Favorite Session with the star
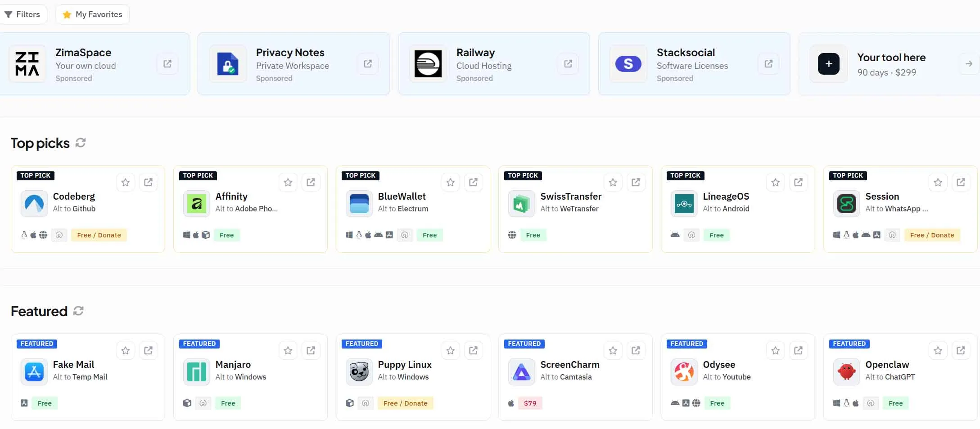The height and width of the screenshot is (429, 980). pyautogui.click(x=938, y=182)
